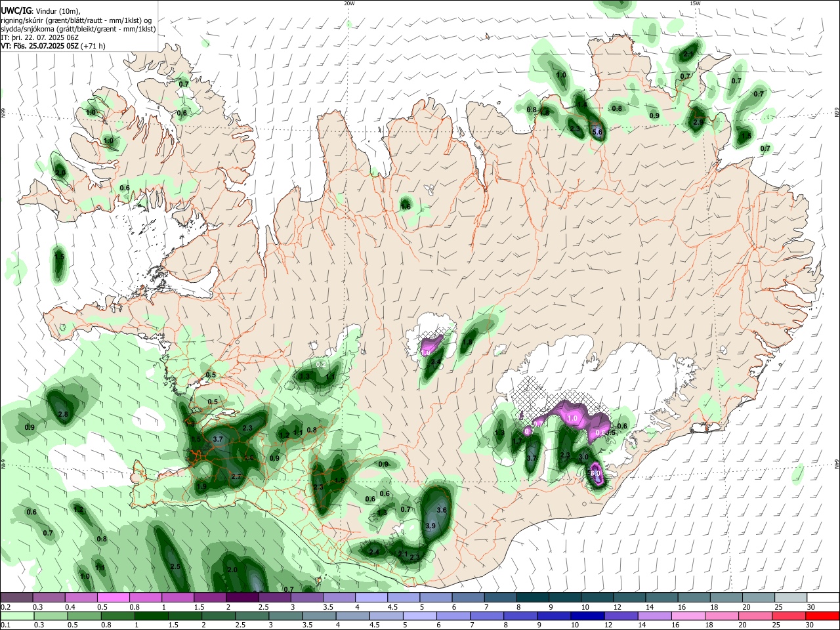
Task: Click the 2.8 precipitation value on the map
Action: [x=64, y=414]
